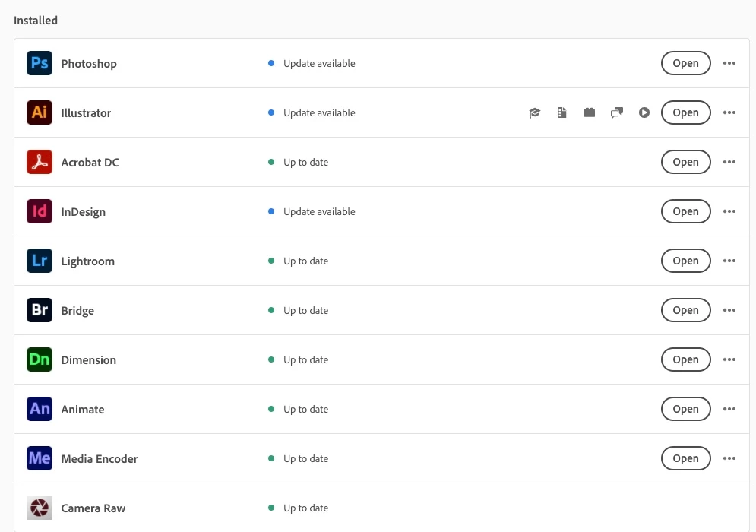Click the Dimension Dn app icon
This screenshot has height=532, width=756.
coord(40,359)
